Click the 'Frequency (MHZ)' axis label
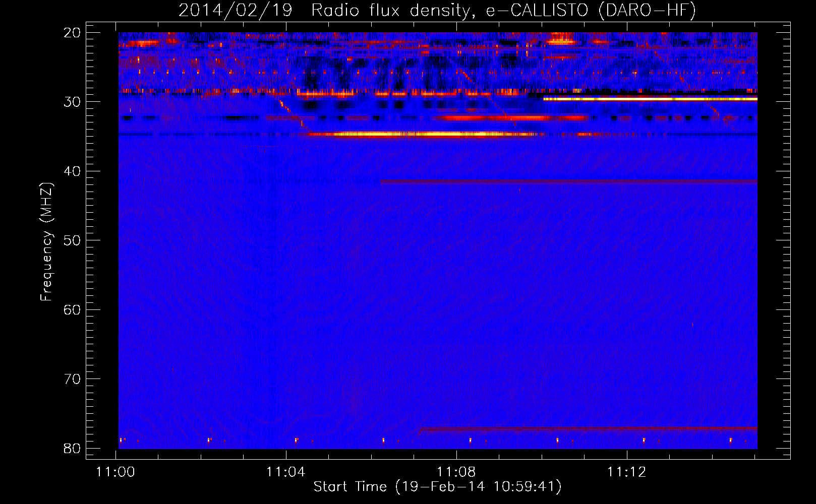Image resolution: width=816 pixels, height=504 pixels. point(46,242)
